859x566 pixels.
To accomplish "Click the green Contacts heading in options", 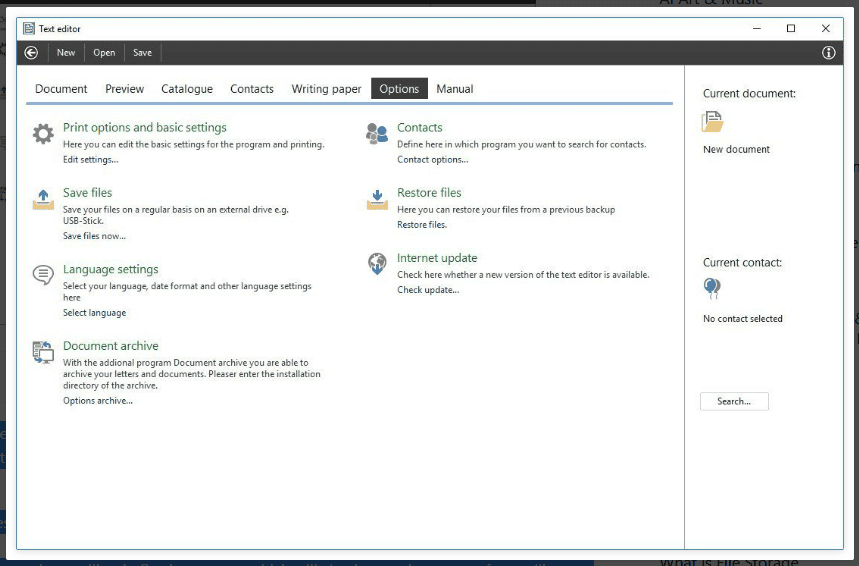I will click(x=420, y=127).
